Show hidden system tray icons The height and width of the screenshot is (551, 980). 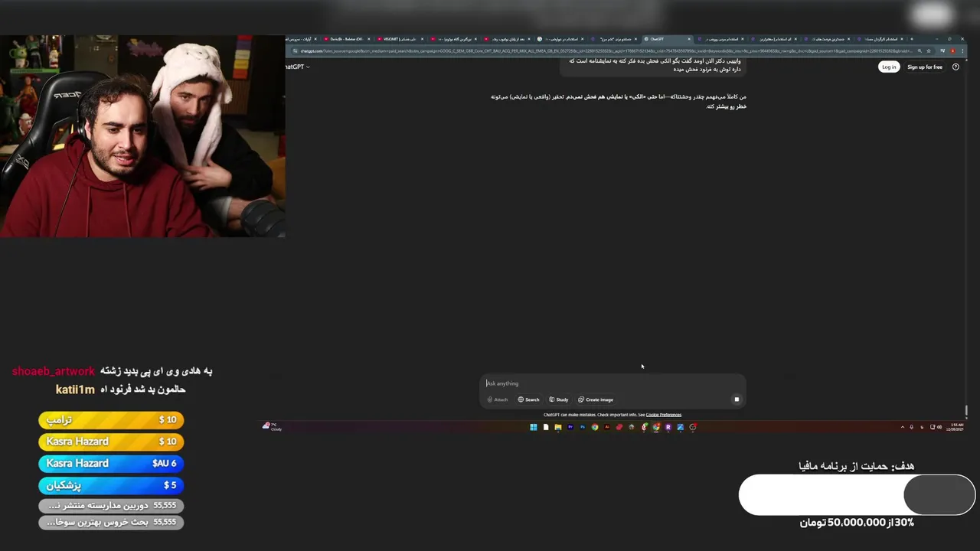click(902, 427)
